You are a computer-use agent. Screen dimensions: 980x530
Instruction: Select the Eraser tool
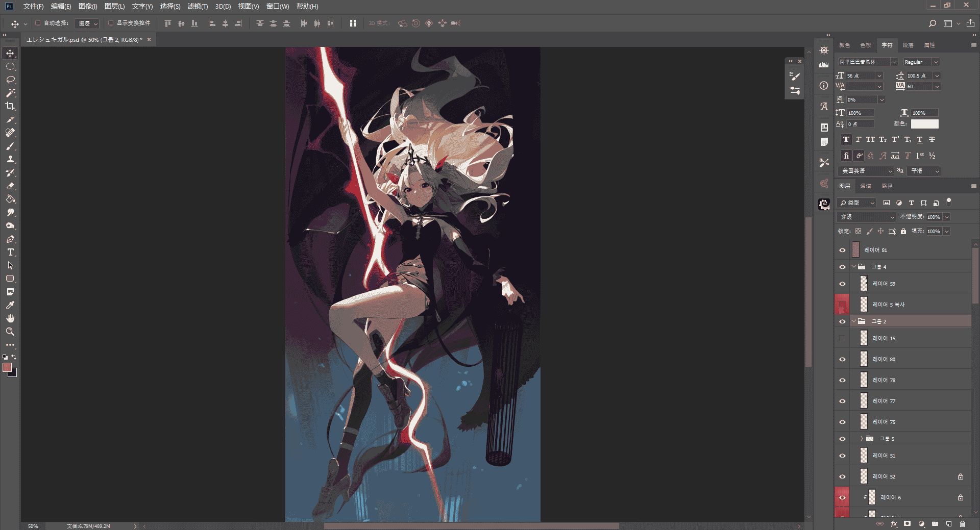[x=10, y=186]
